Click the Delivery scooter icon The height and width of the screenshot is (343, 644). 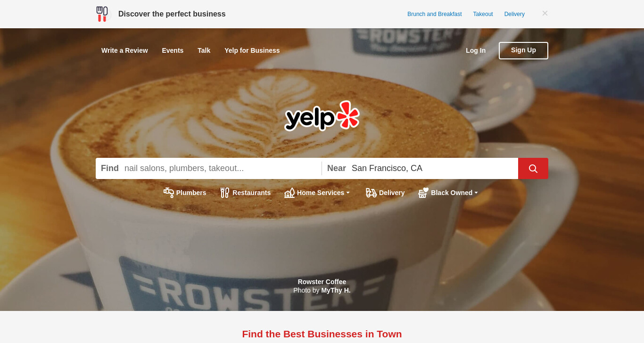click(372, 193)
